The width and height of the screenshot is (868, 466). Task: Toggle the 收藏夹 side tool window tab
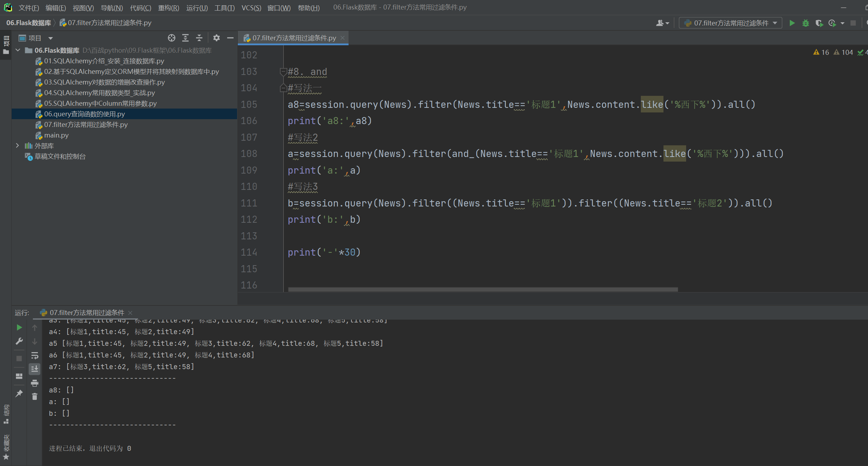[6, 447]
